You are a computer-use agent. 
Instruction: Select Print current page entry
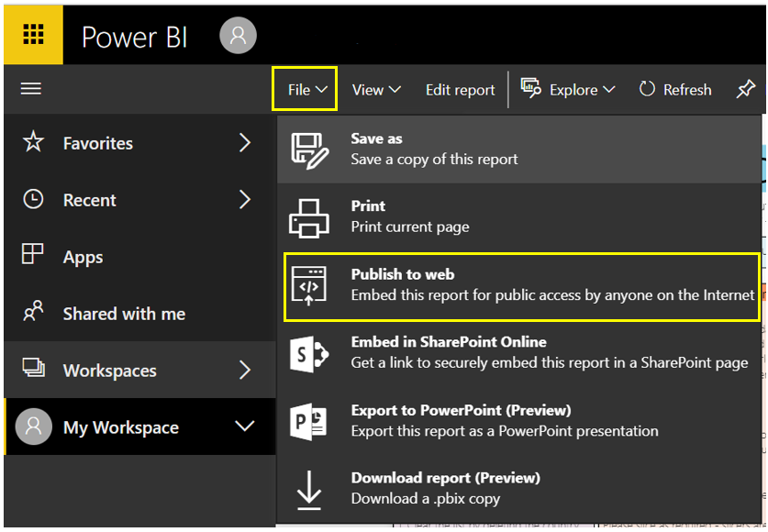point(518,217)
